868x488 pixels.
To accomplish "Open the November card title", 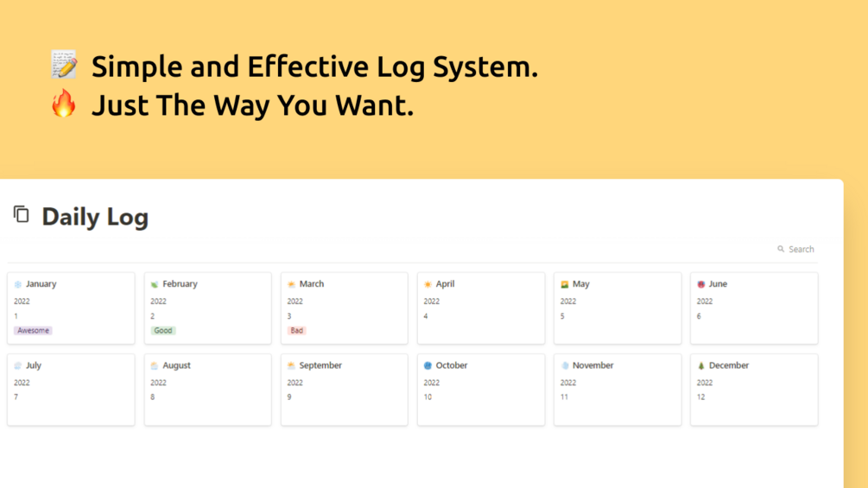I will pos(592,365).
